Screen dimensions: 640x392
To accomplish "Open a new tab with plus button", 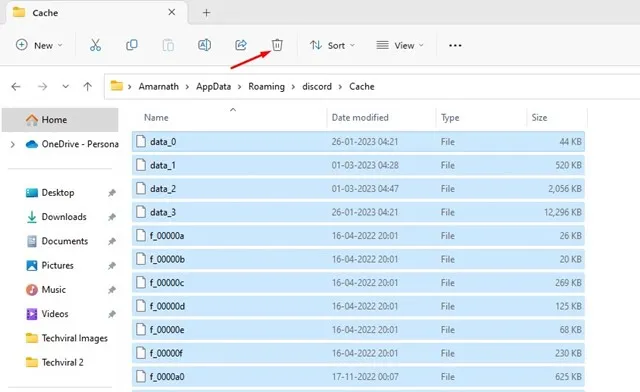I will 207,13.
